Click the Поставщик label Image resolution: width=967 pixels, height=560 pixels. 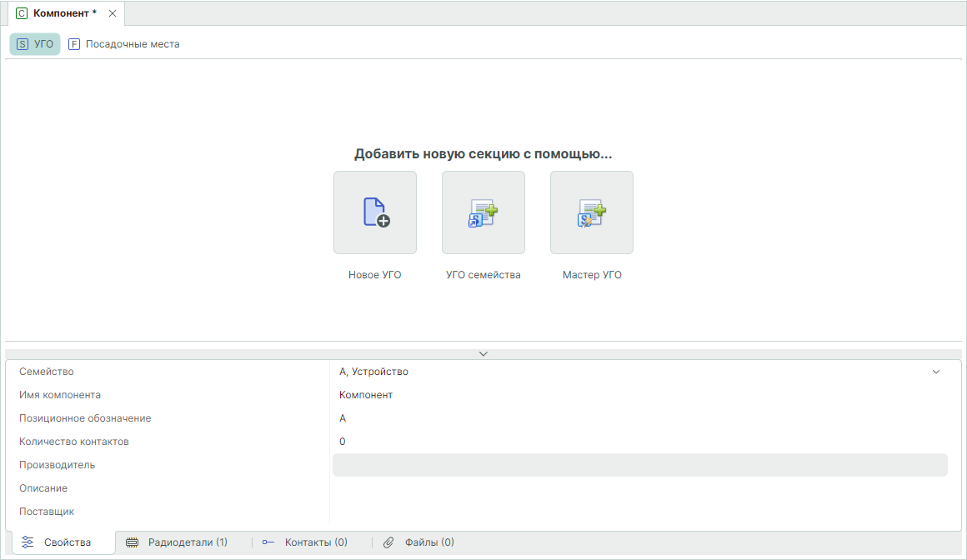click(46, 512)
